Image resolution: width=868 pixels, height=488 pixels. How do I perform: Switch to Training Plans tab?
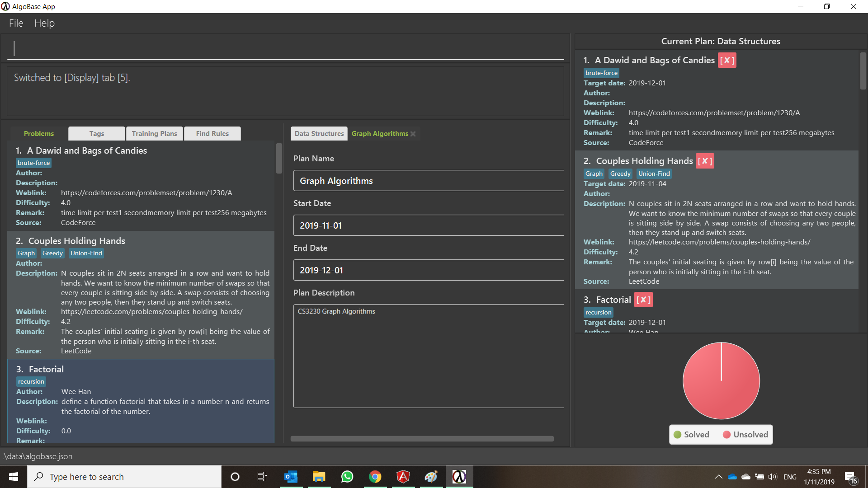[x=154, y=134]
